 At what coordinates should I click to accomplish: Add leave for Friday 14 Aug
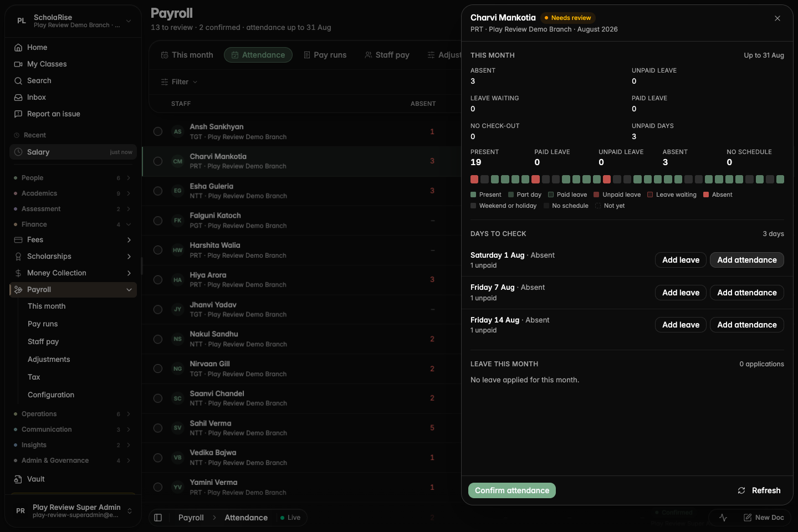coord(681,325)
